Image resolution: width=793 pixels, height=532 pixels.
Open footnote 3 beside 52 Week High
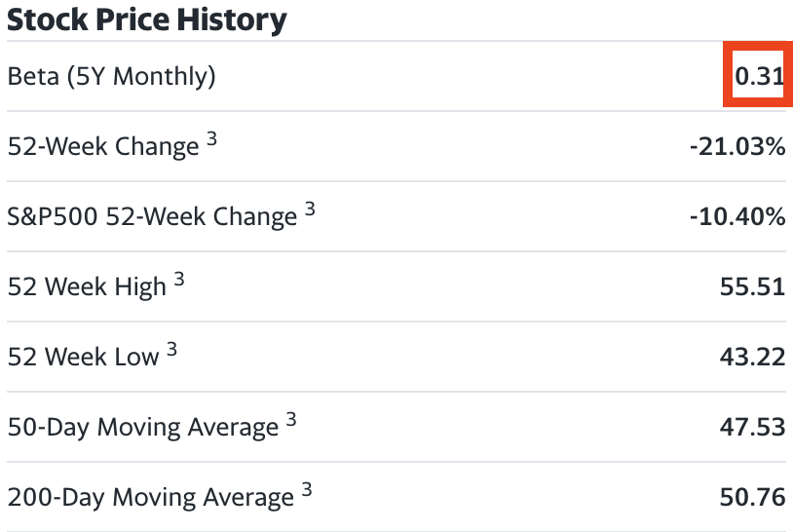coord(178,280)
